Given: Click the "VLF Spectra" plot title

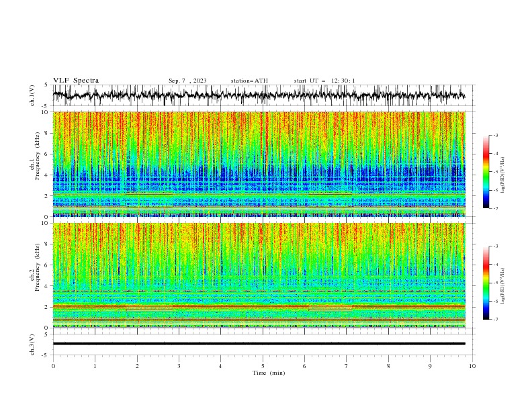Looking at the screenshot, I should (76, 81).
